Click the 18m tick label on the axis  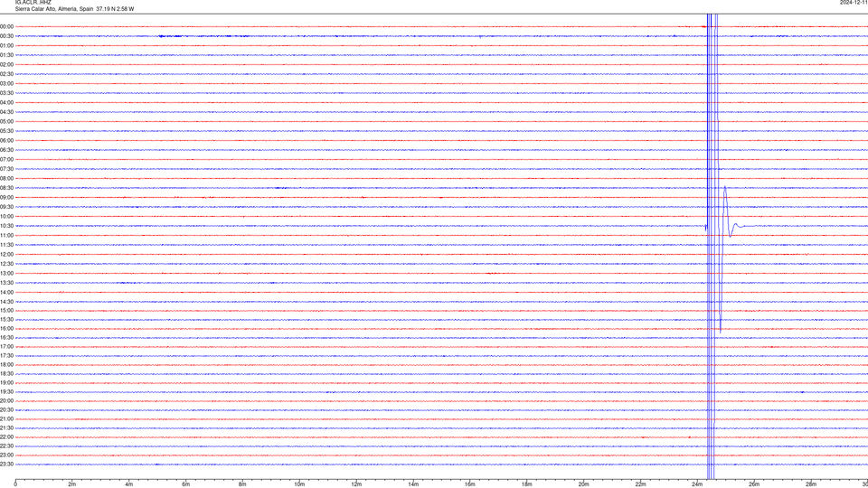[527, 484]
